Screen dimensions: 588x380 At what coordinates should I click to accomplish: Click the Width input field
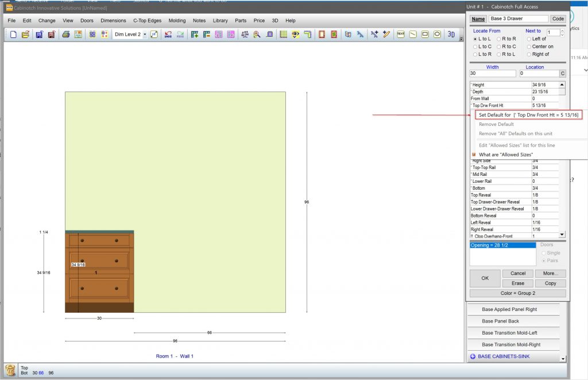(493, 74)
